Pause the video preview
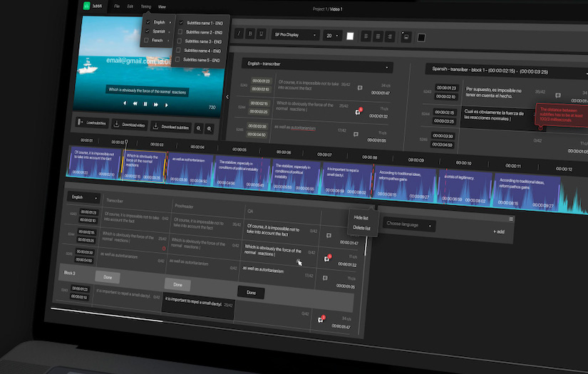This screenshot has width=588, height=374. (x=145, y=104)
